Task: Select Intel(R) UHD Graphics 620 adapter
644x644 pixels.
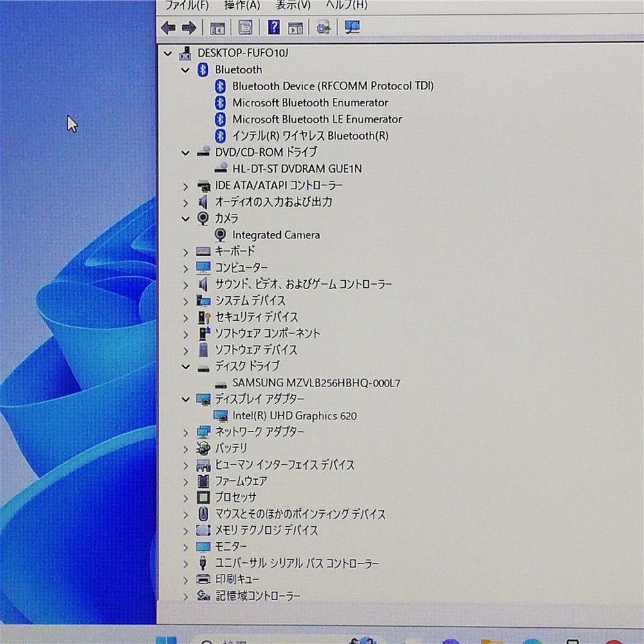Action: point(294,415)
